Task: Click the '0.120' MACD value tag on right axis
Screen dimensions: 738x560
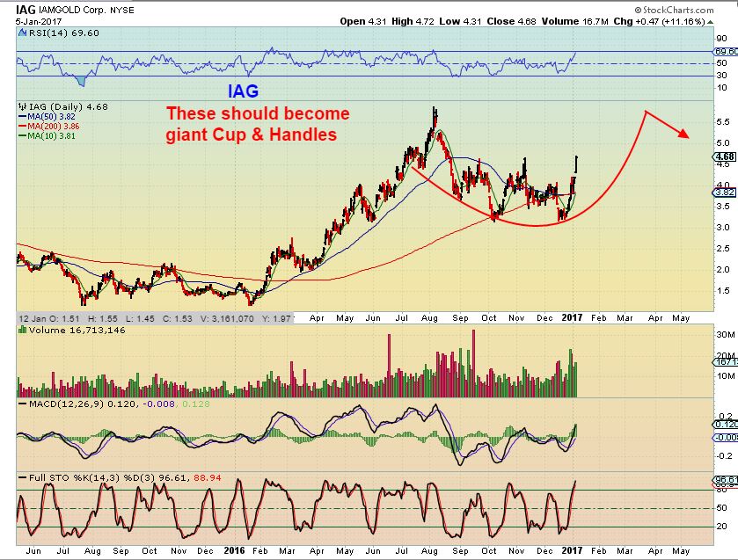Action: click(x=726, y=425)
